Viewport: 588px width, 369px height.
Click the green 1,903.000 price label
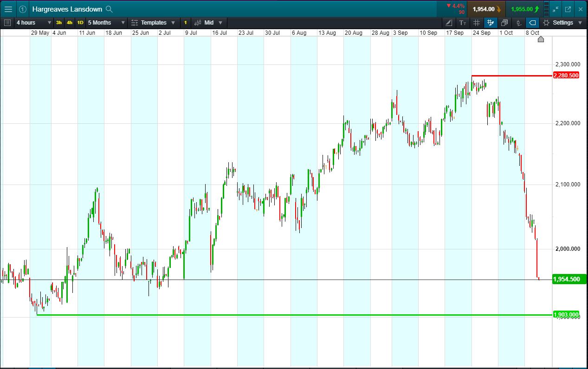566,315
